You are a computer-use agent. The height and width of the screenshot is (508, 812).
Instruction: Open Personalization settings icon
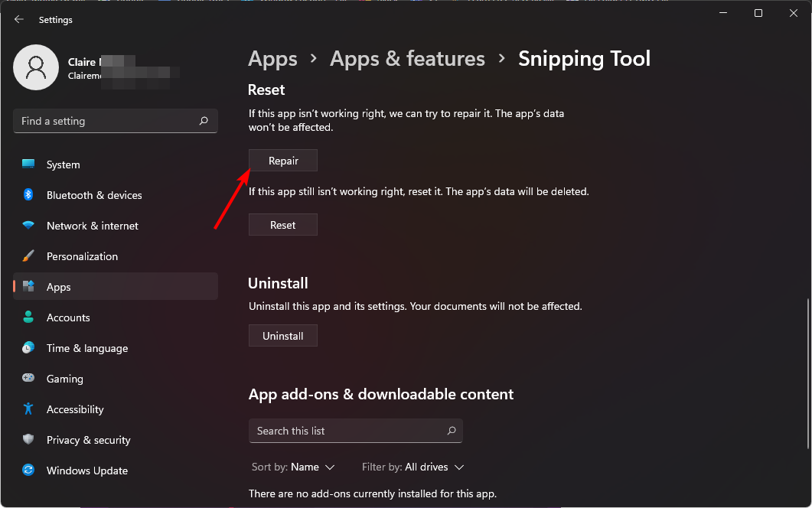28,256
